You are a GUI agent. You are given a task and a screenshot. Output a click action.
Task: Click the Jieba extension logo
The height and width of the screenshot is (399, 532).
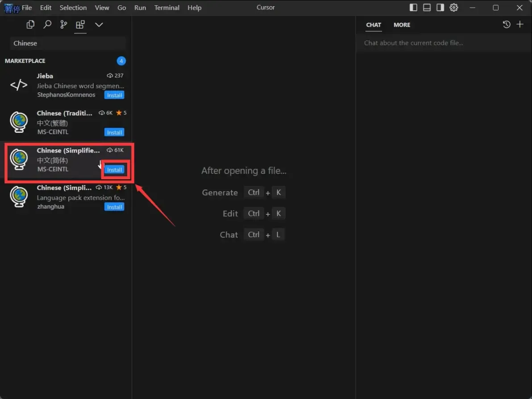(x=18, y=85)
